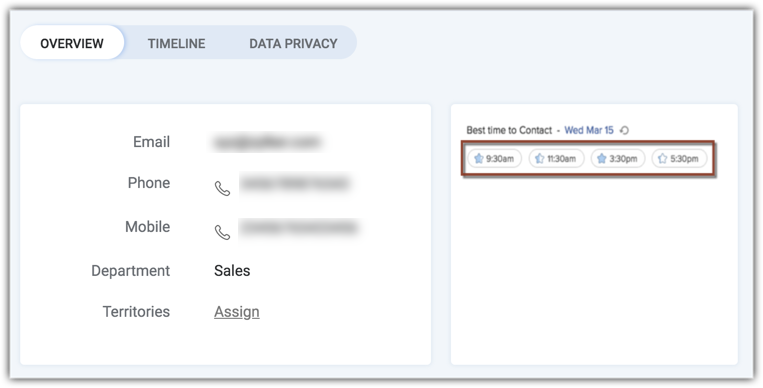Click the Assign territories link
763x388 pixels.
click(x=237, y=312)
